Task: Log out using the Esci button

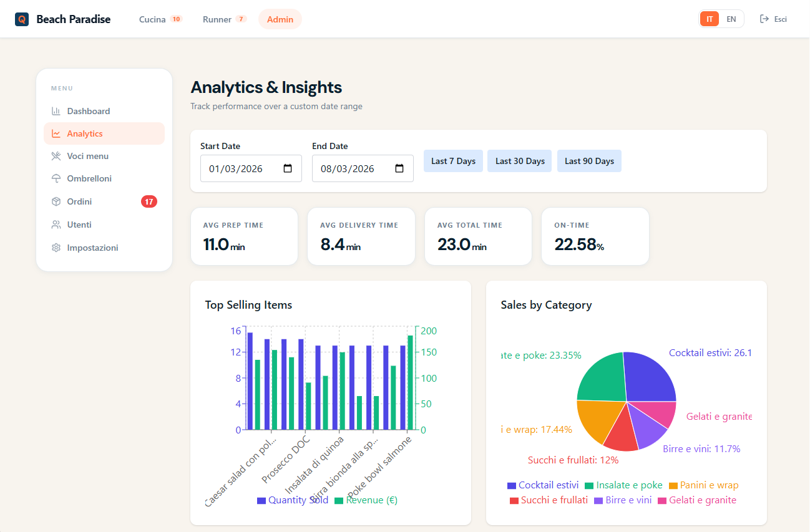Action: [773, 19]
